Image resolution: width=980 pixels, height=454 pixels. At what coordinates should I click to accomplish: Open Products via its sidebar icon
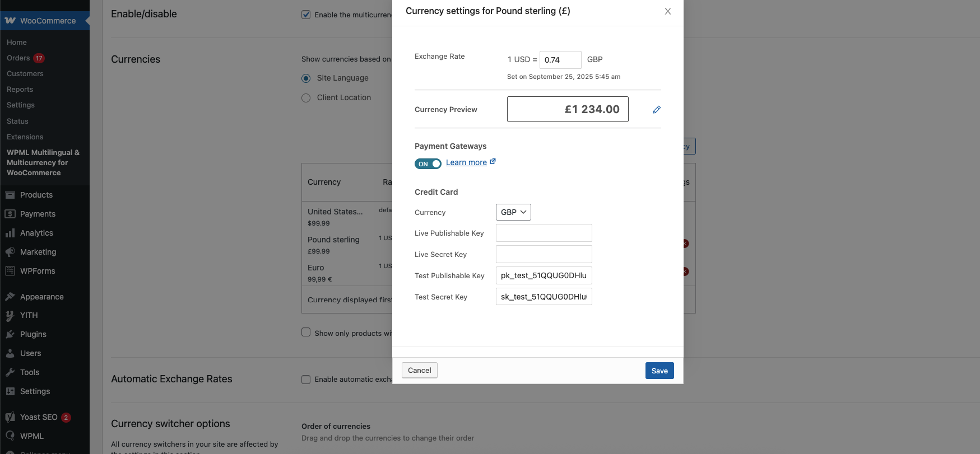(x=10, y=195)
